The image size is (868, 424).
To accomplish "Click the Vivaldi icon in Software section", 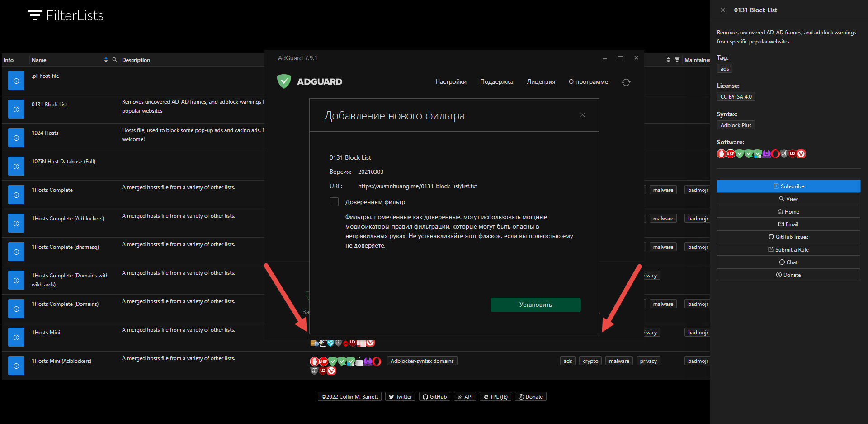I will coord(801,154).
